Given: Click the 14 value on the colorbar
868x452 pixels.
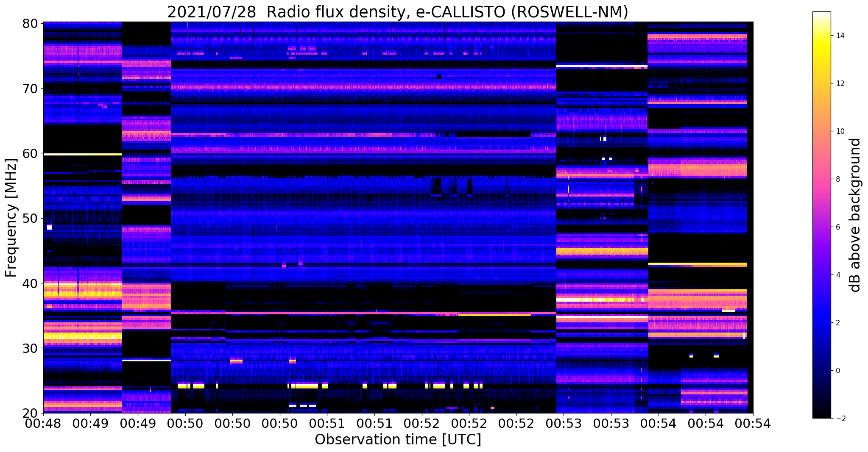Looking at the screenshot, I should pos(840,36).
